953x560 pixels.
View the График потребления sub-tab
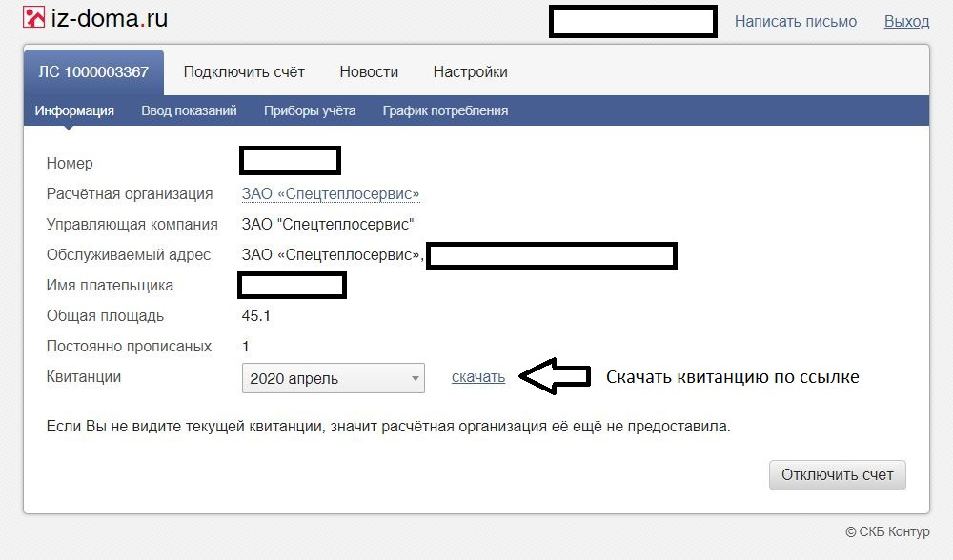pos(445,110)
